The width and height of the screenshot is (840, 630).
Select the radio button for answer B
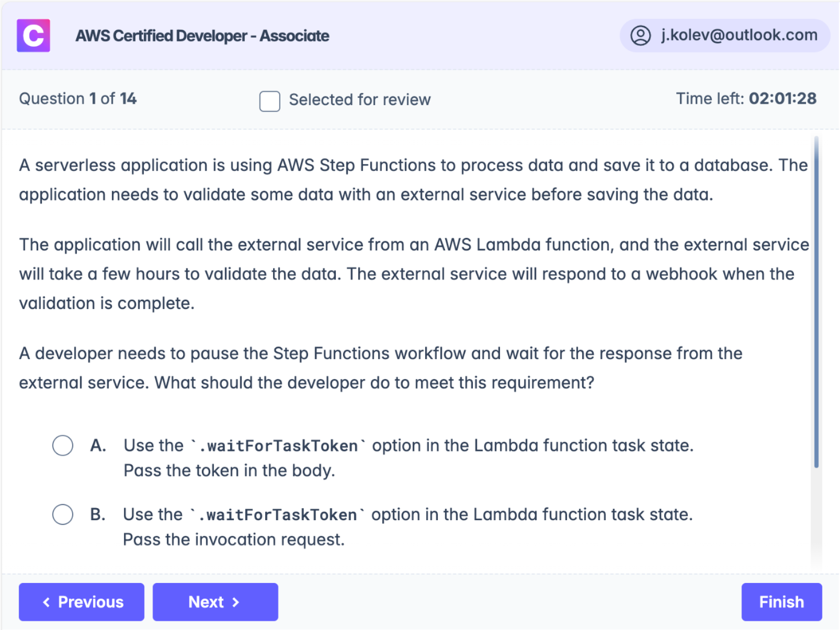click(63, 514)
